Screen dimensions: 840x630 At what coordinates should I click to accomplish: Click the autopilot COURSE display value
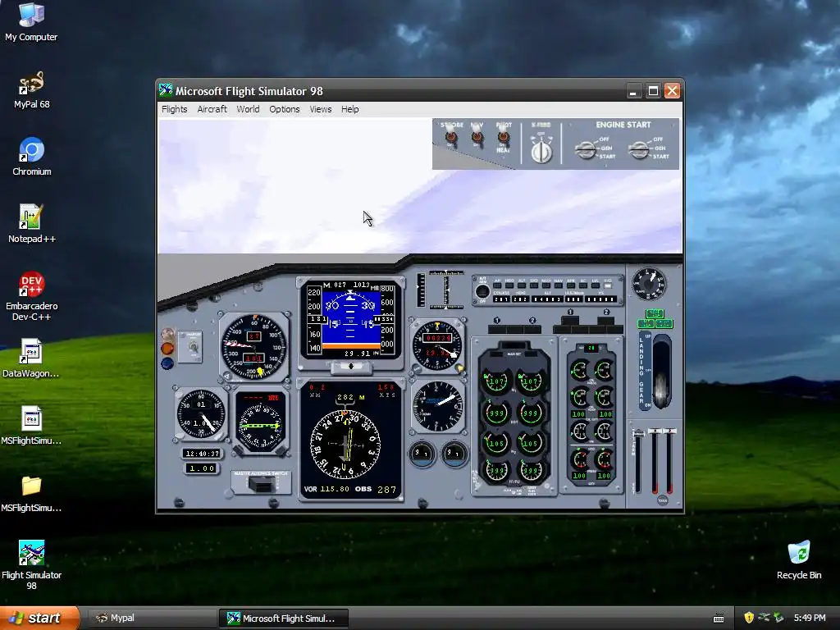tap(501, 299)
